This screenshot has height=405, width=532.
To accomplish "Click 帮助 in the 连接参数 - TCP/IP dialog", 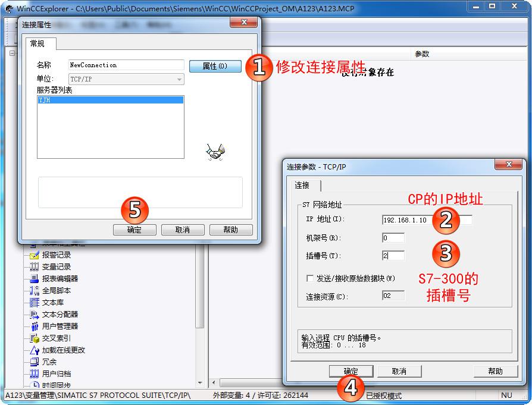I will click(x=496, y=371).
